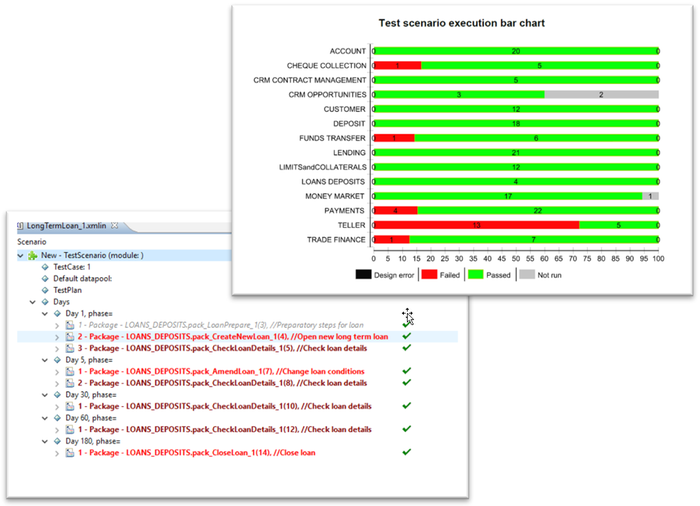Click the New - TestScenario puzzle icon
The height and width of the screenshot is (506, 700).
click(33, 255)
